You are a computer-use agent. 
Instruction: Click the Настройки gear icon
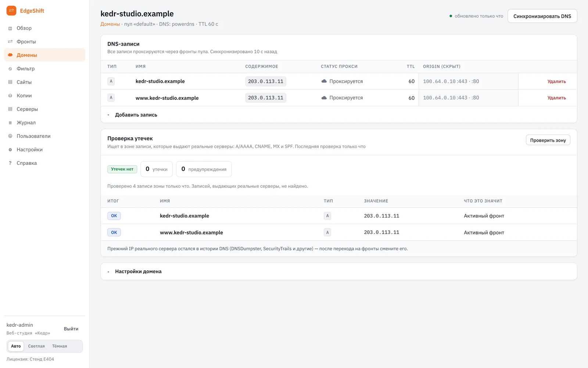click(10, 150)
